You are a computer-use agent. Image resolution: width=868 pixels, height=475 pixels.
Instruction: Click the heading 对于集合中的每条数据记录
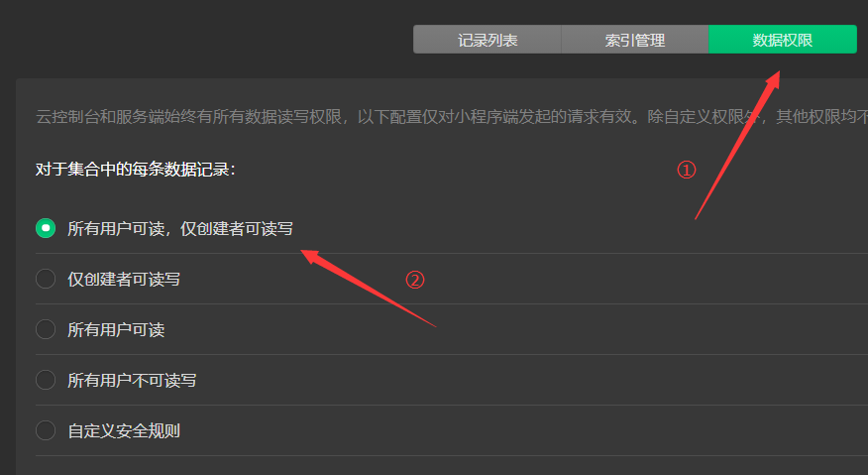(136, 169)
